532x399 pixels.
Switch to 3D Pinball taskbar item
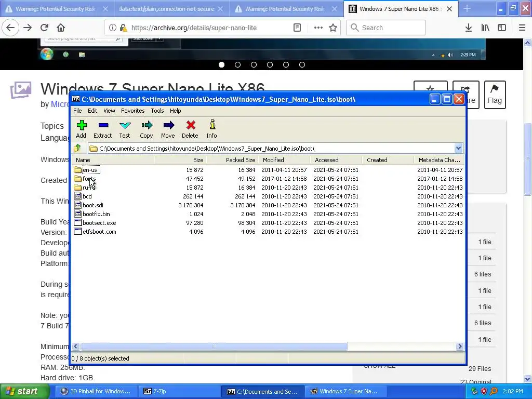point(96,391)
